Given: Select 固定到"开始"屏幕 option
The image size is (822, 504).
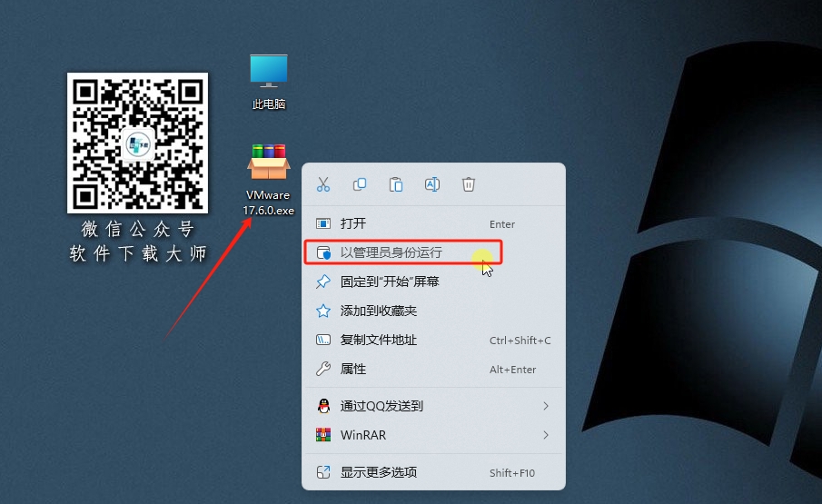Looking at the screenshot, I should [x=433, y=282].
